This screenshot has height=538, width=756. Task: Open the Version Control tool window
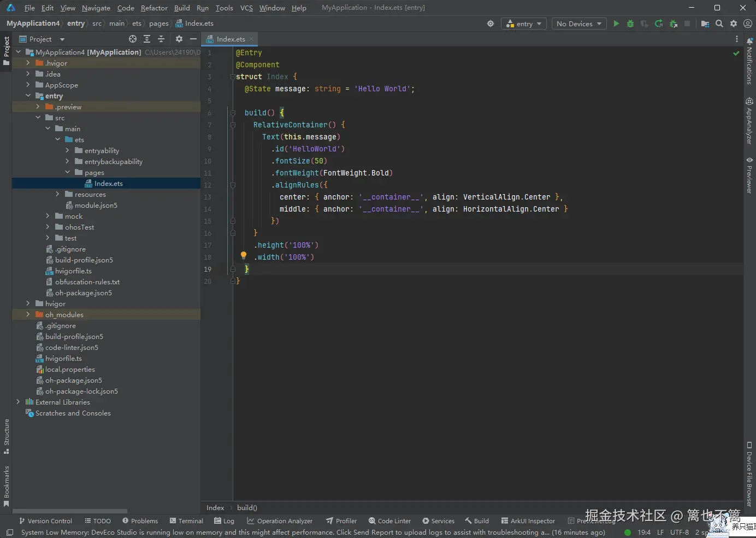coord(45,521)
